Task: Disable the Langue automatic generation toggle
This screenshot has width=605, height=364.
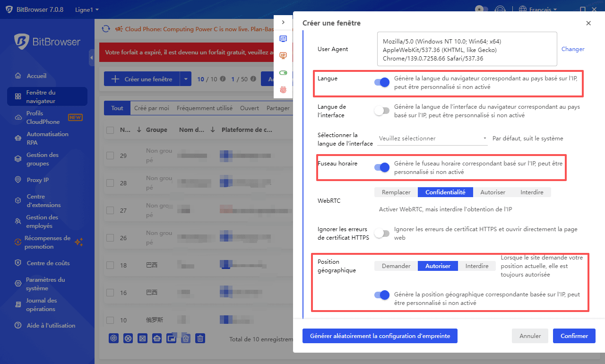Action: pyautogui.click(x=381, y=82)
